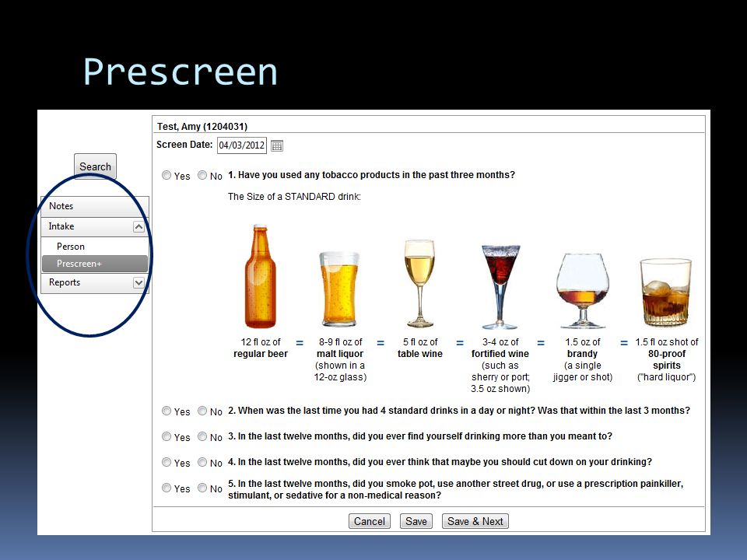The image size is (747, 560).
Task: Click the 80-proof spirits glass image
Action: coord(665,292)
